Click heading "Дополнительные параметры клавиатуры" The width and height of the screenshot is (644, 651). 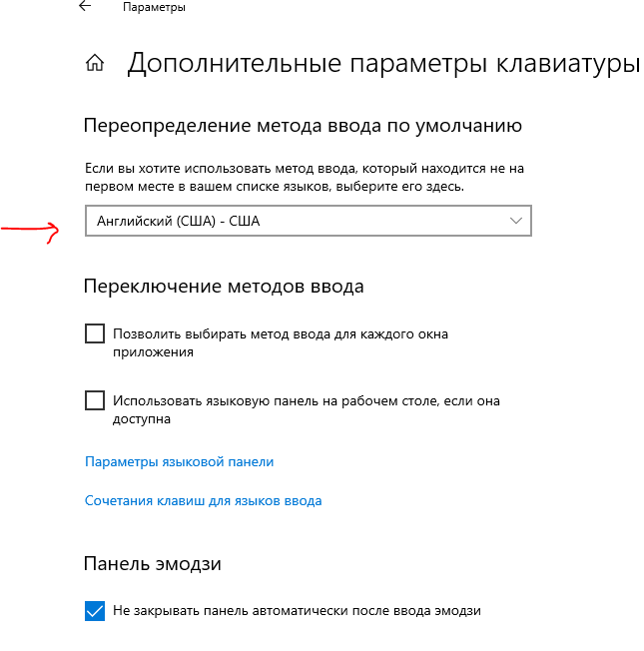(x=383, y=64)
